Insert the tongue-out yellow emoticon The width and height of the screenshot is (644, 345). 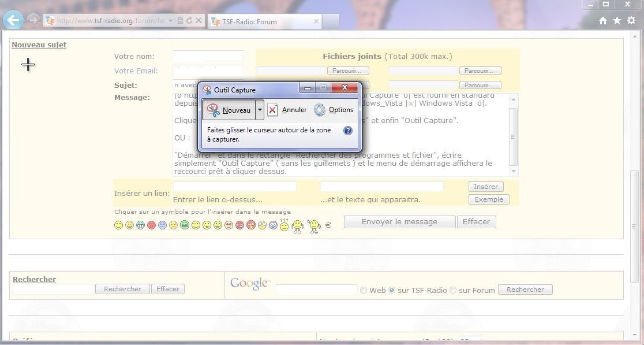[x=207, y=225]
